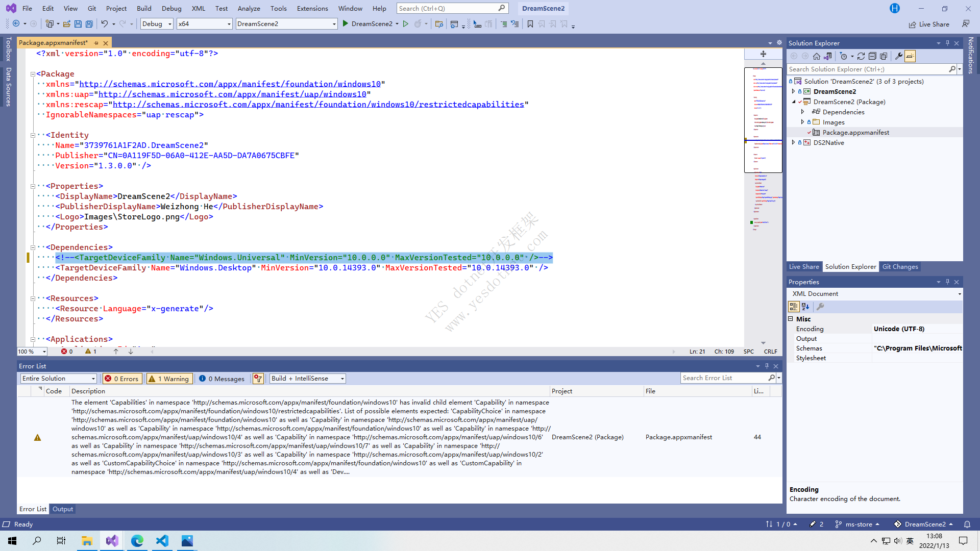Screen dimensions: 980x551
Task: Open the x64 platform dropdown
Action: pyautogui.click(x=204, y=24)
